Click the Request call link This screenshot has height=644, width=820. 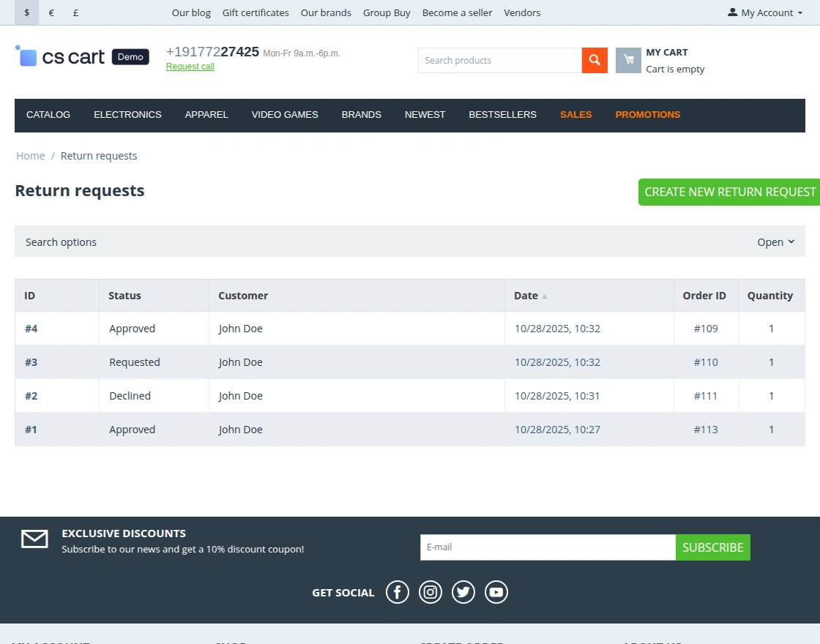click(x=190, y=66)
